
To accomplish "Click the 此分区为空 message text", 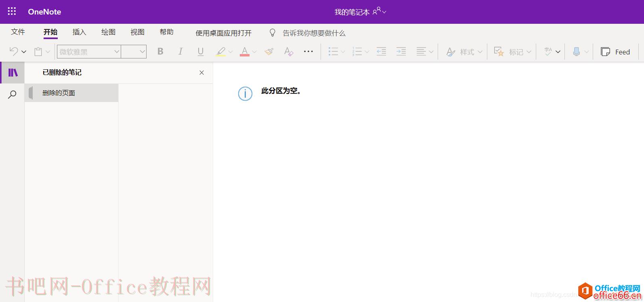I will tap(281, 91).
